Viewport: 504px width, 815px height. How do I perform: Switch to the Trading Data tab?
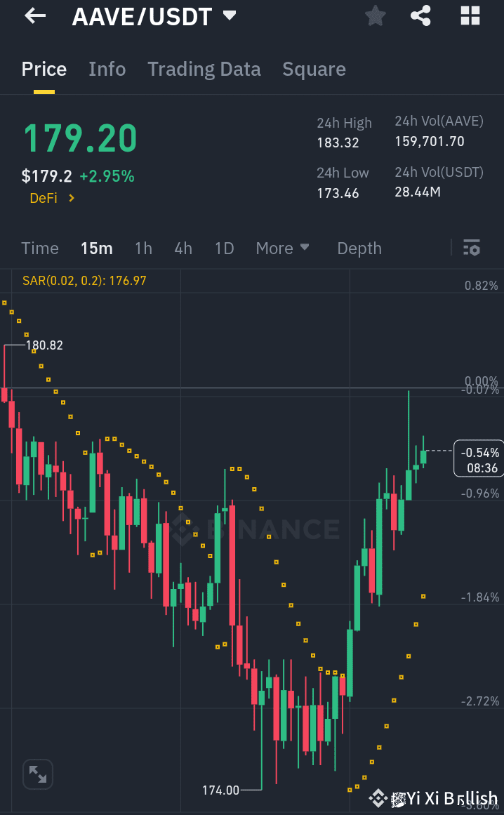(204, 69)
